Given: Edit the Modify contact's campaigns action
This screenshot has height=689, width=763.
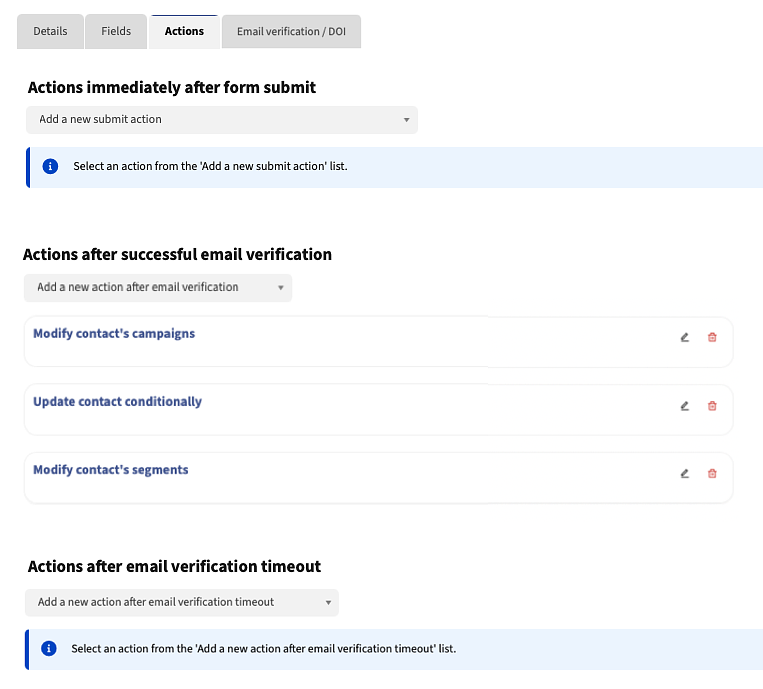Looking at the screenshot, I should pyautogui.click(x=685, y=338).
